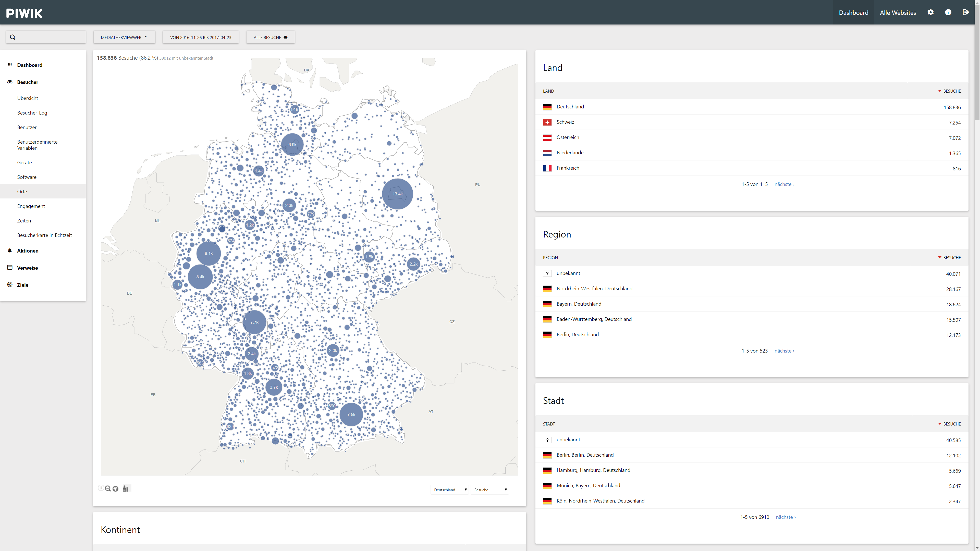Screen dimensions: 980x551
Task: Click the 13.4k Berlin bubble on map
Action: [x=397, y=194]
